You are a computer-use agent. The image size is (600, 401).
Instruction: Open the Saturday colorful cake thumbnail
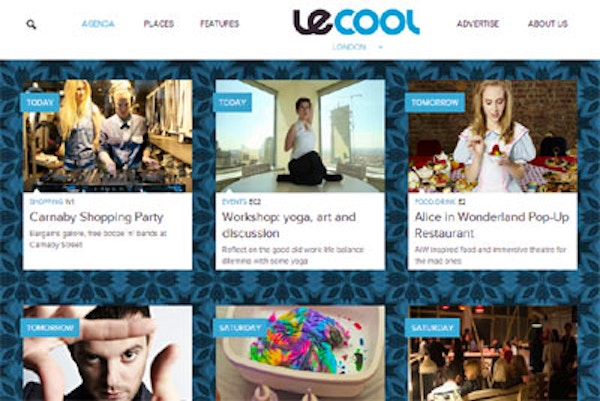point(300,353)
